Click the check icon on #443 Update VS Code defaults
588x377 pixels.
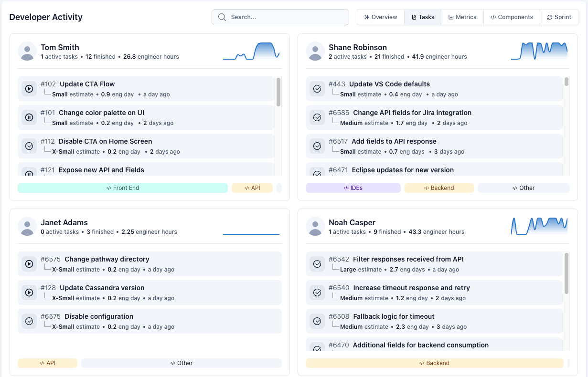(317, 89)
